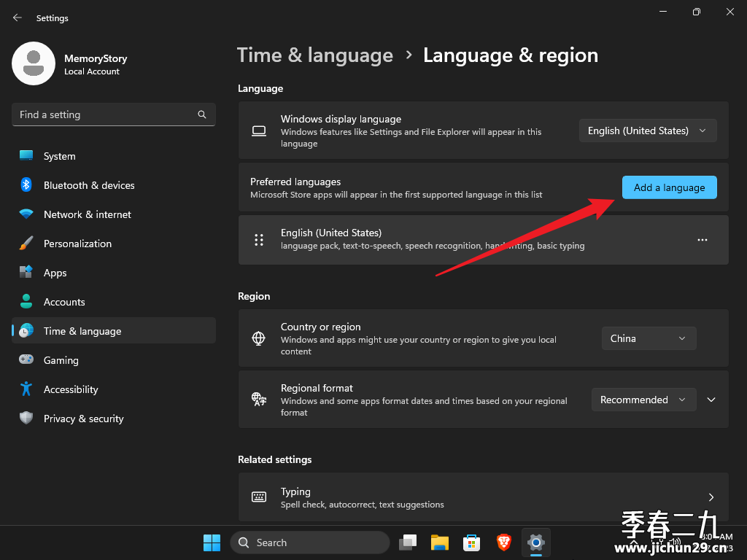
Task: Restore down the Settings window
Action: pos(697,12)
